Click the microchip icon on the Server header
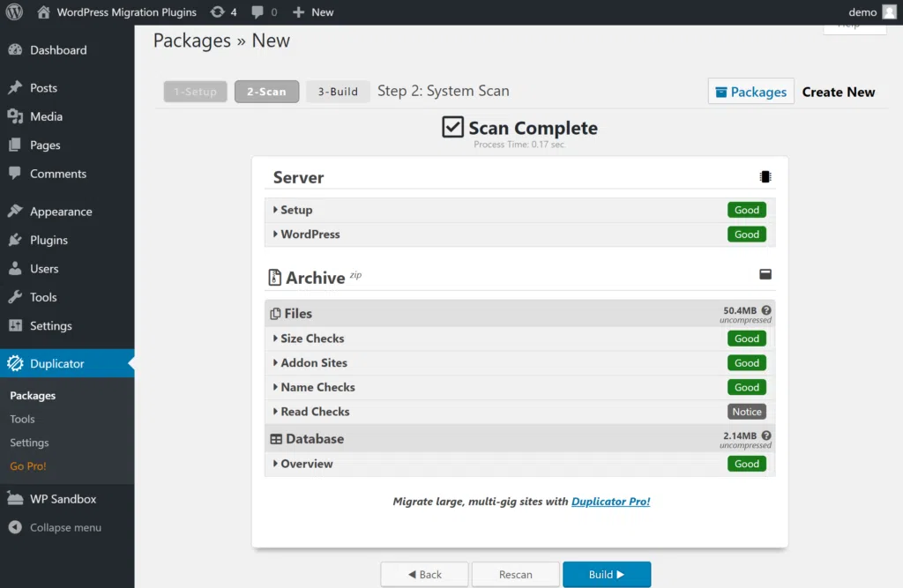The height and width of the screenshot is (588, 903). 765,176
